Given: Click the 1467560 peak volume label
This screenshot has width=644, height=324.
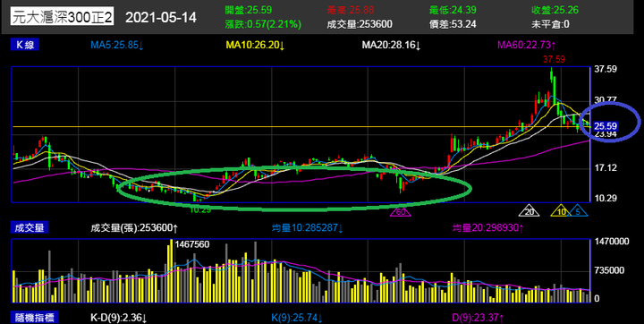Looking at the screenshot, I should pos(192,244).
